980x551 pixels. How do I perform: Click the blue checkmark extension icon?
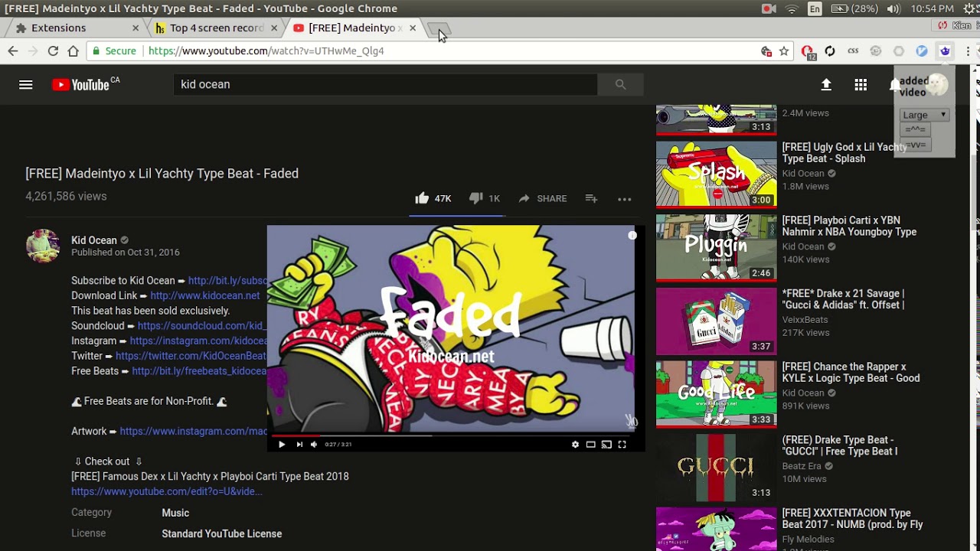pyautogui.click(x=922, y=51)
